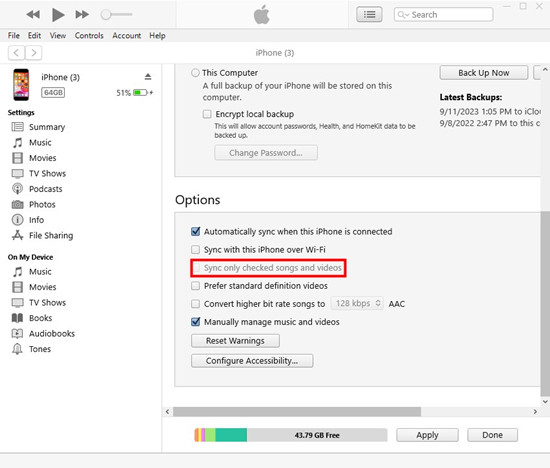This screenshot has width=550, height=468.
Task: Click the rewind playback button
Action: (x=33, y=14)
